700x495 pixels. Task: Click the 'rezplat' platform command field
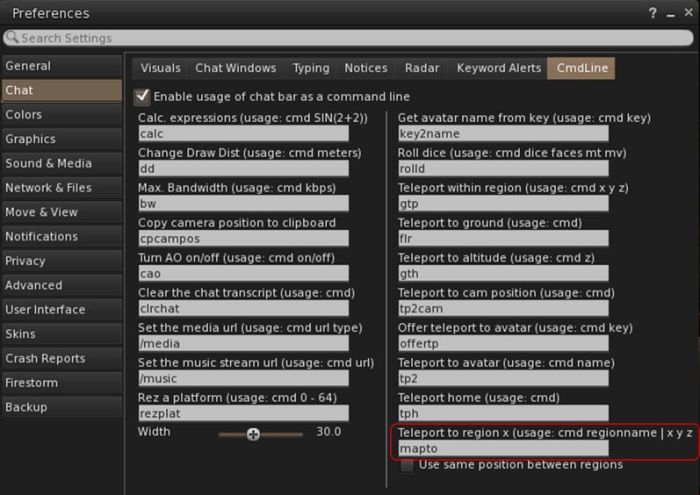click(x=243, y=413)
